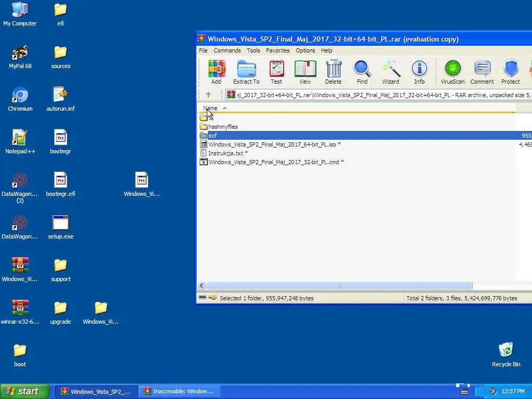The height and width of the screenshot is (399, 532).
Task: Select My Computer desktop icon
Action: tap(20, 14)
